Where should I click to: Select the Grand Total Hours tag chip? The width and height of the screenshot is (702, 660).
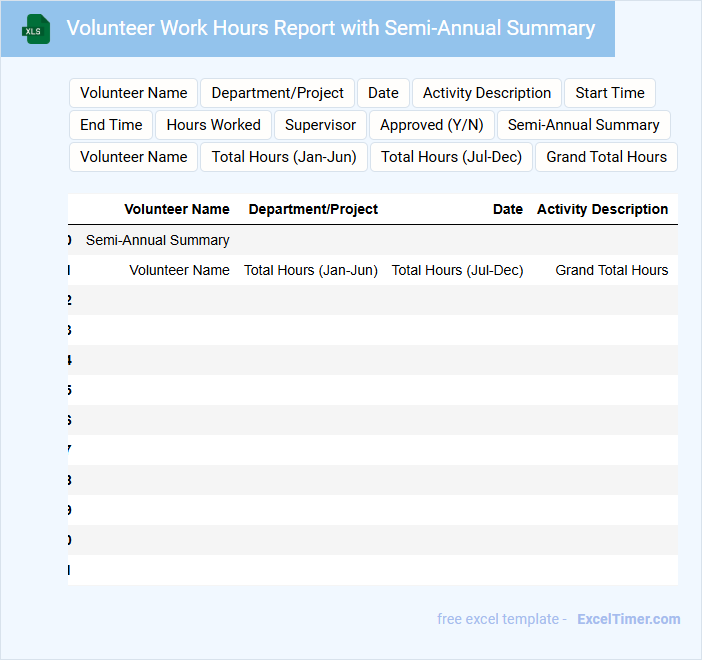pos(606,157)
